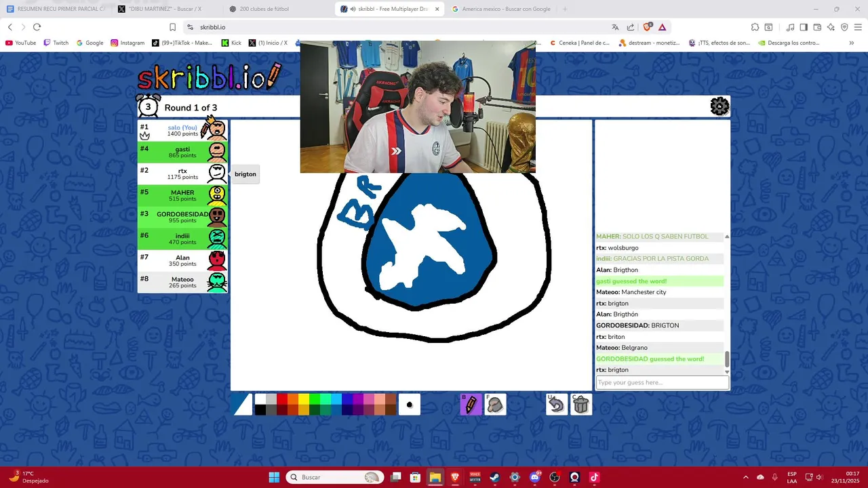The width and height of the screenshot is (868, 488).
Task: Open browser extensions puzzle icon
Action: tap(755, 27)
